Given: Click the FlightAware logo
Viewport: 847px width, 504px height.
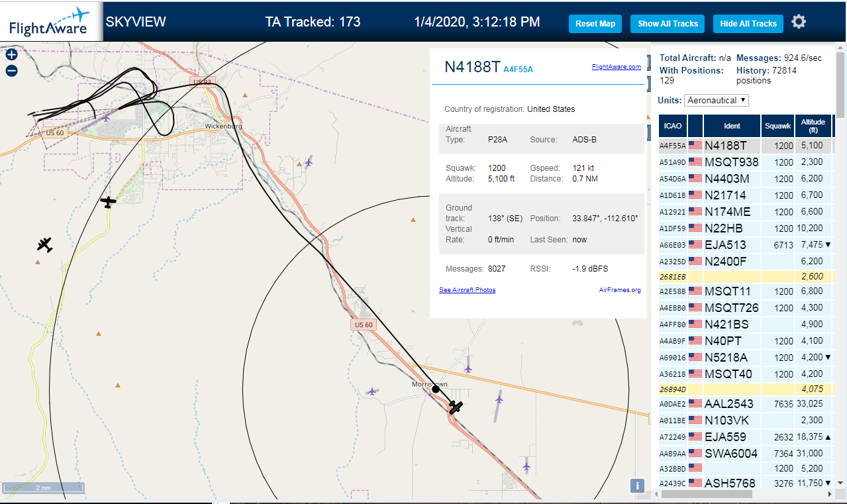Looking at the screenshot, I should pyautogui.click(x=51, y=21).
